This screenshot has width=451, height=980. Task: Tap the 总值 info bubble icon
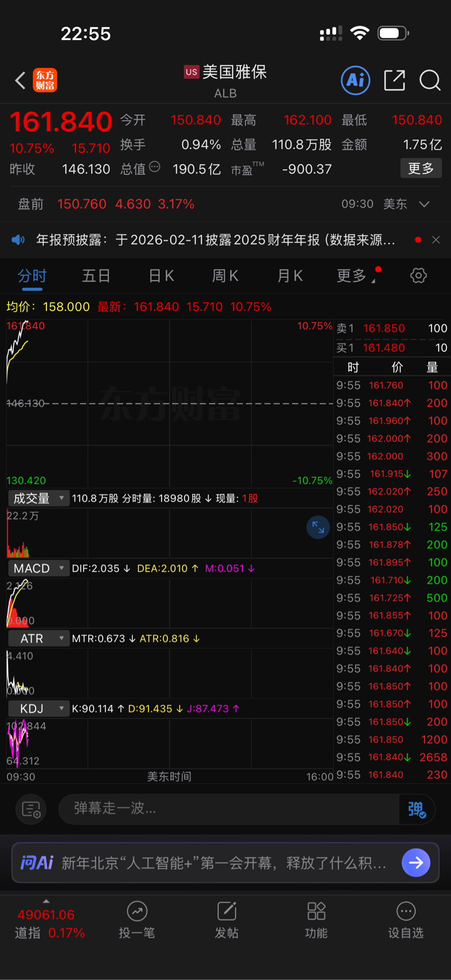click(x=154, y=167)
